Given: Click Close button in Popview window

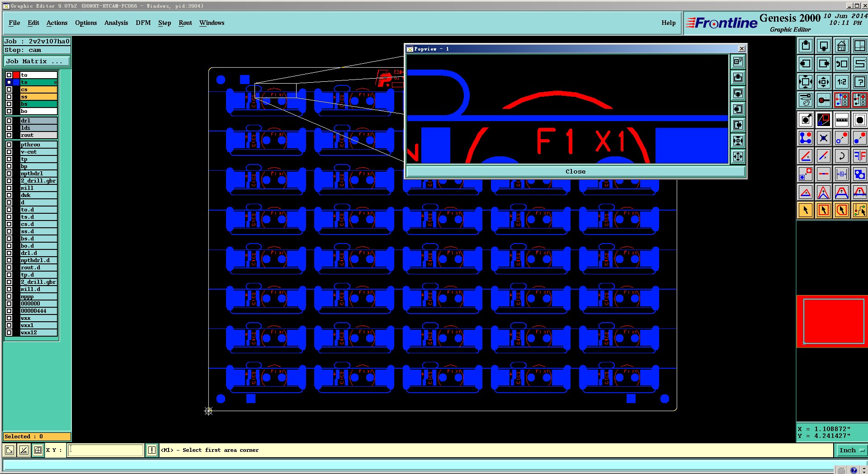Looking at the screenshot, I should (x=576, y=172).
